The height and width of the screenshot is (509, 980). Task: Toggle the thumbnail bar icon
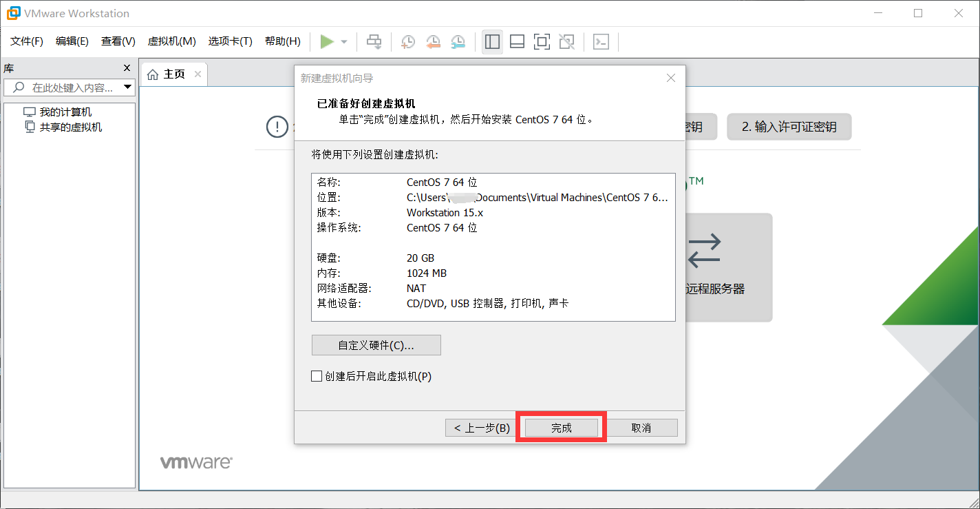pyautogui.click(x=517, y=42)
